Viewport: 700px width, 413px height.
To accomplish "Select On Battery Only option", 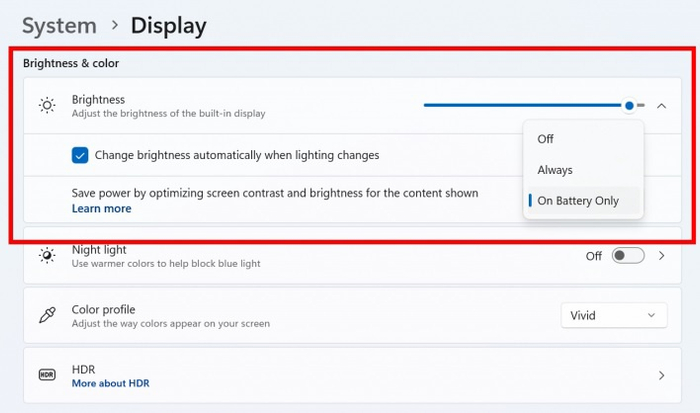I will (x=578, y=201).
